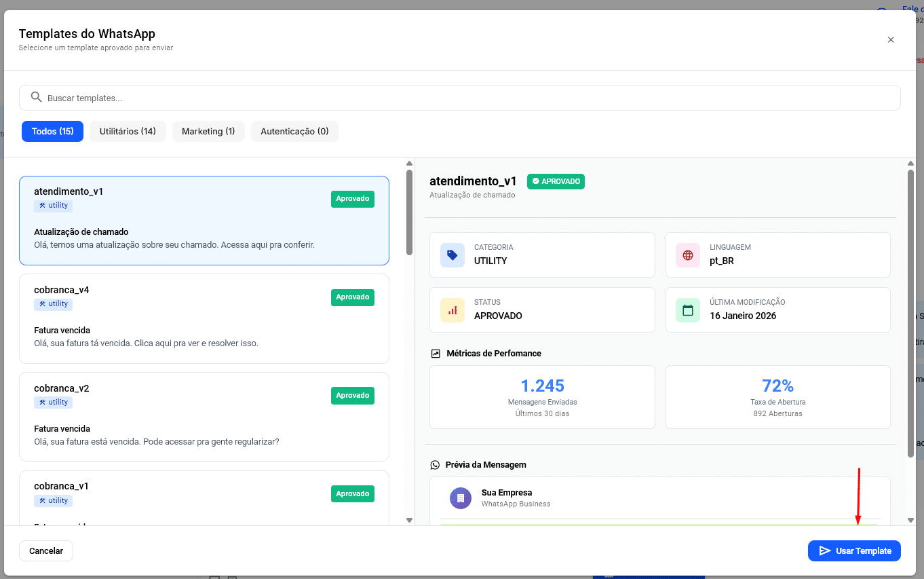Click the Usar Template button
The height and width of the screenshot is (579, 924).
coord(854,550)
